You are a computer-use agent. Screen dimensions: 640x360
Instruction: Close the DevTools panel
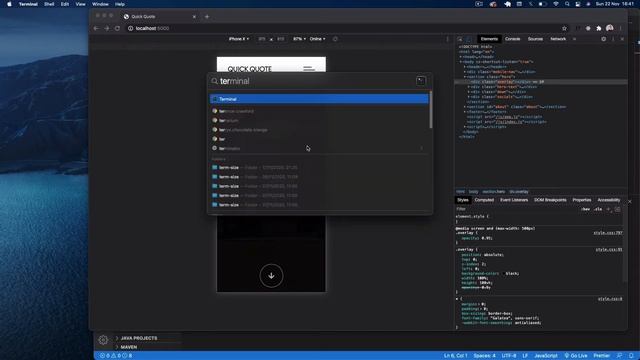[x=622, y=39]
